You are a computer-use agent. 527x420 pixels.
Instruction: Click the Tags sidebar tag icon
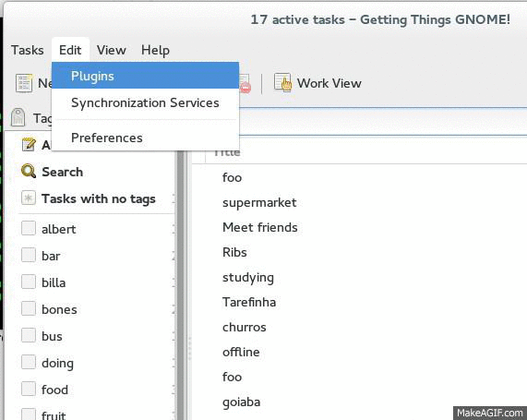coord(18,117)
